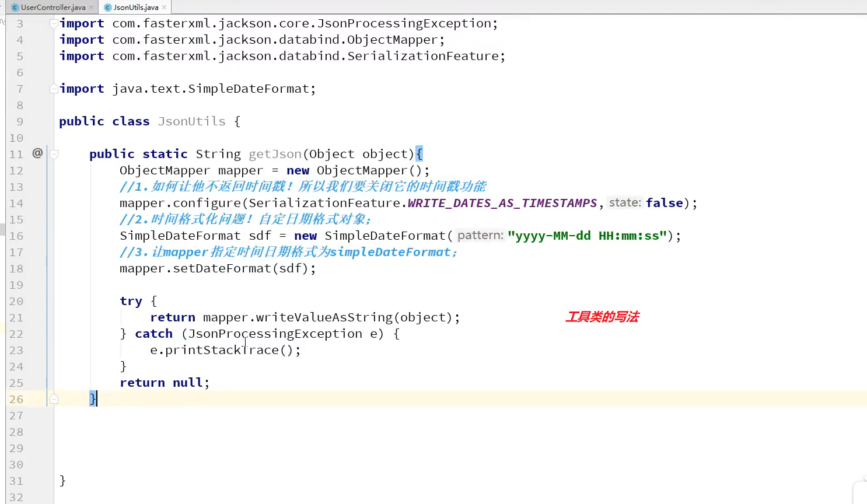Viewport: 867px width, 504px height.
Task: Click the 'state:' parameter hint
Action: [625, 202]
